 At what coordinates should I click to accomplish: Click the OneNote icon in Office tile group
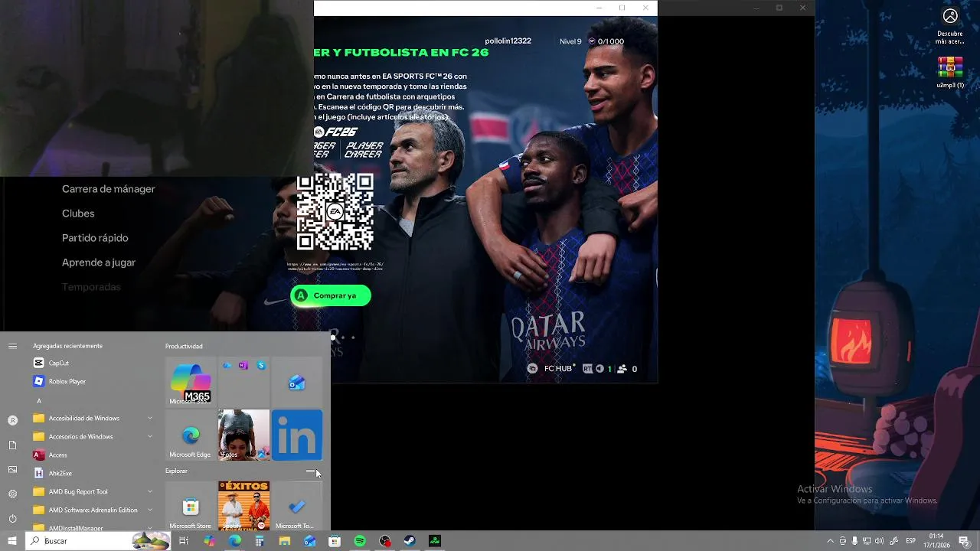pos(243,366)
